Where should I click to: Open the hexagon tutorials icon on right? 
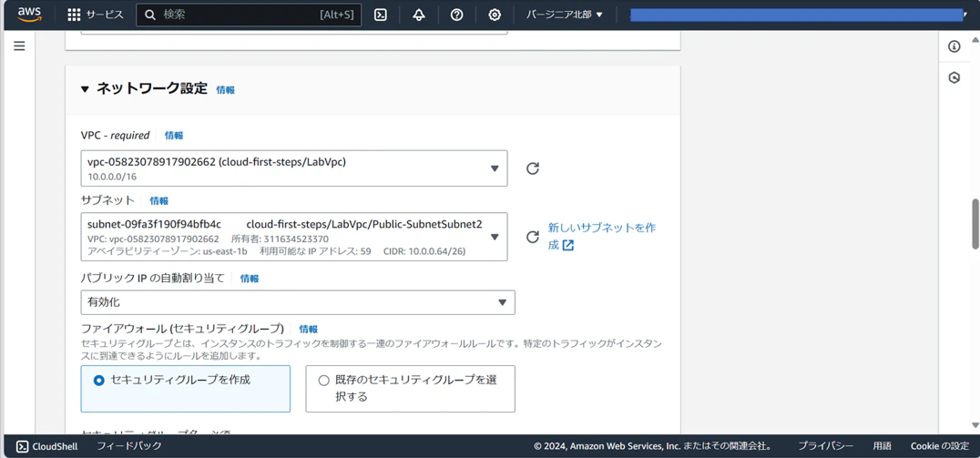[x=954, y=77]
